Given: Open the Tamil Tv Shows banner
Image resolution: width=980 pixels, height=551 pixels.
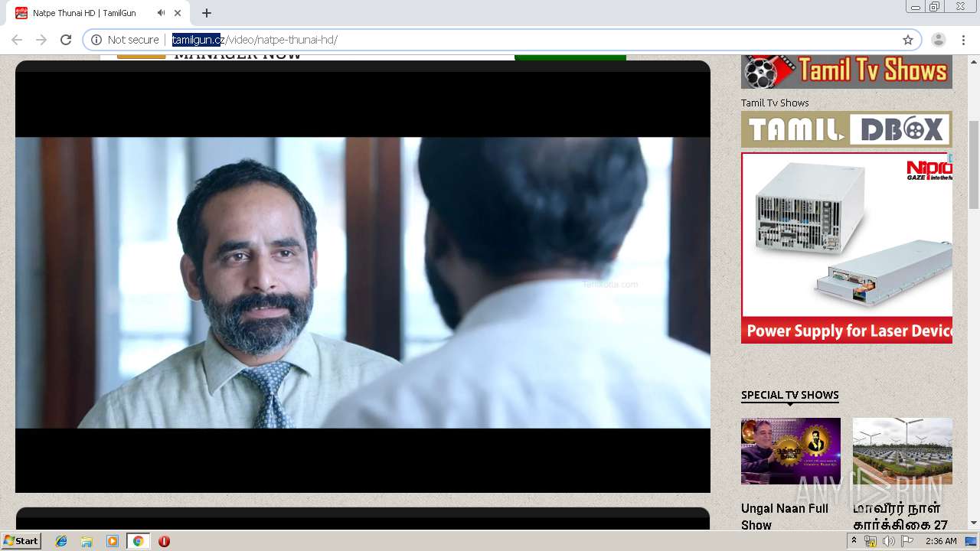Looking at the screenshot, I should 847,72.
